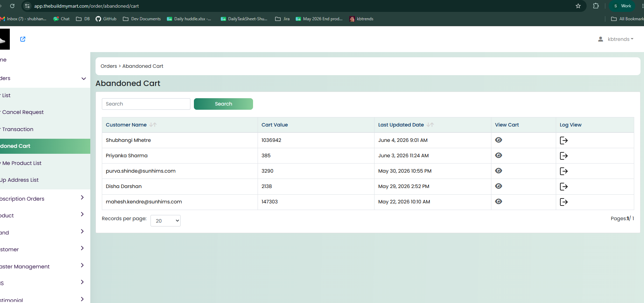
Task: Sort table by Customer Name
Action: (153, 125)
